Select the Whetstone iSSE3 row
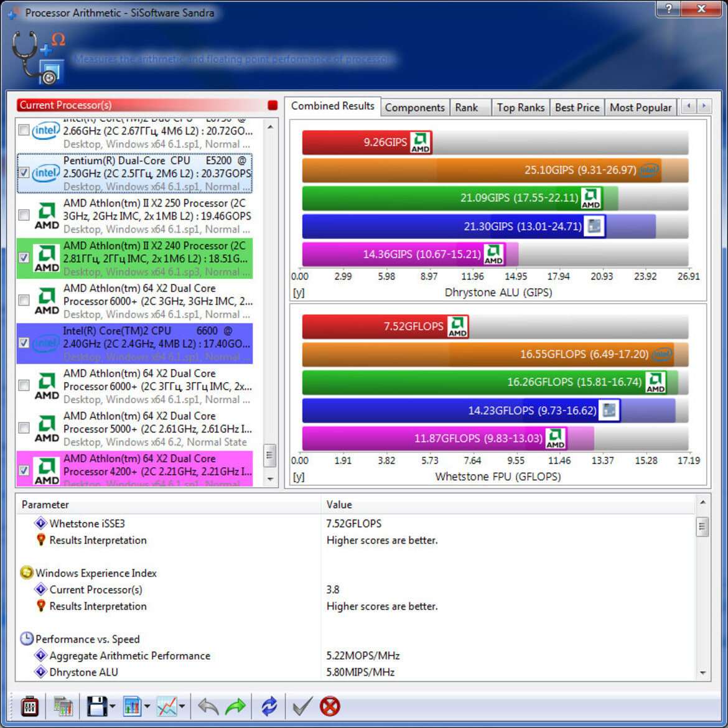Image resolution: width=728 pixels, height=728 pixels. click(355, 524)
